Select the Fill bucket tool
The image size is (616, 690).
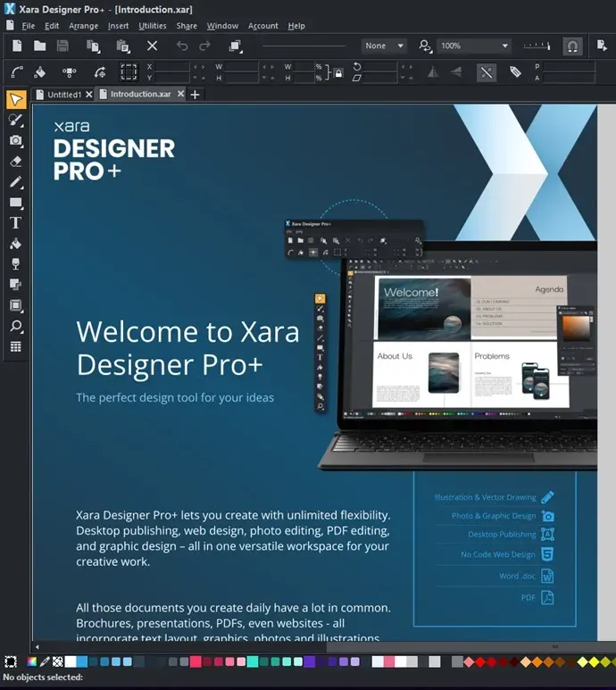click(16, 244)
